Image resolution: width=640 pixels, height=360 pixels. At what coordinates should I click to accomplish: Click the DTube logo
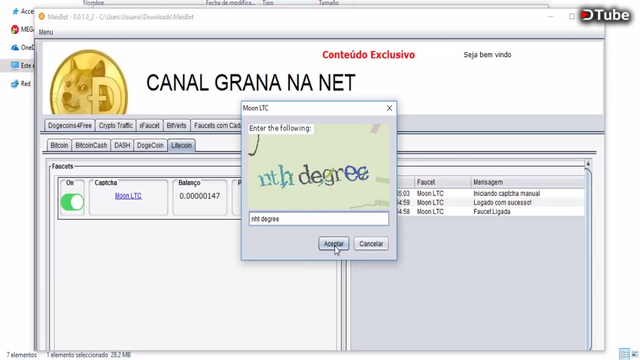pos(605,15)
